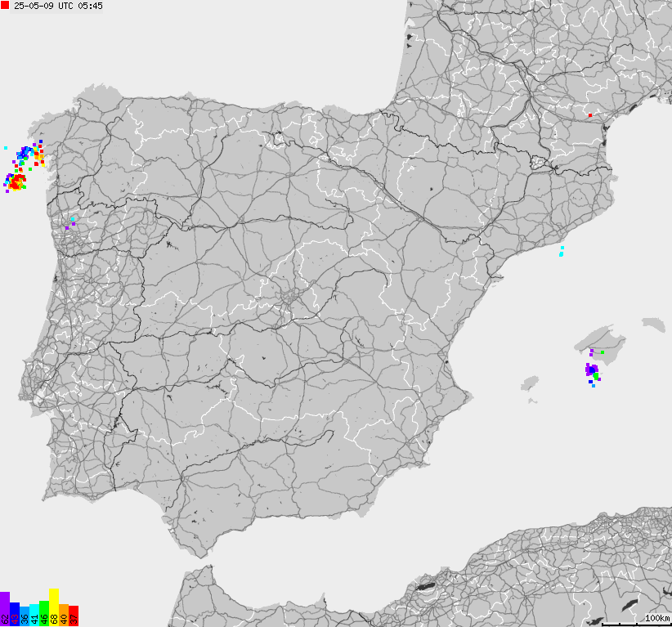Select the red legend bar labeled 37

tap(74, 616)
